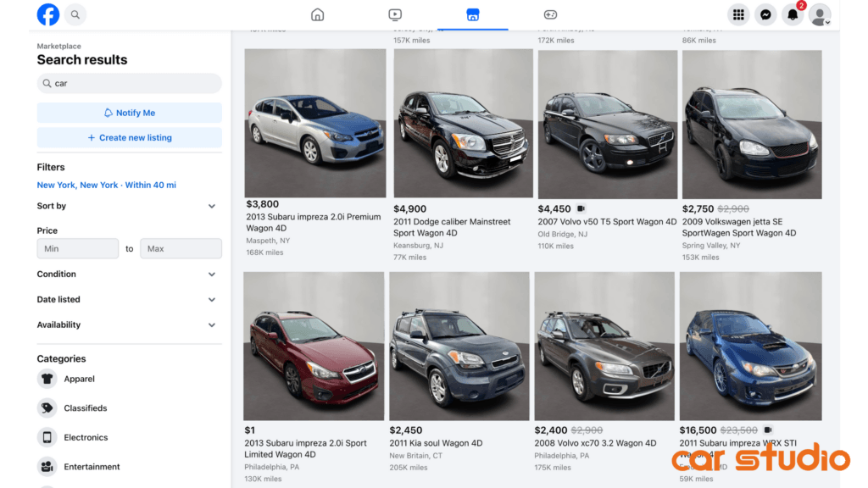This screenshot has width=868, height=488.
Task: Click the '2013 Subaru impreza 2.0i Sport Limited' title
Action: click(305, 449)
